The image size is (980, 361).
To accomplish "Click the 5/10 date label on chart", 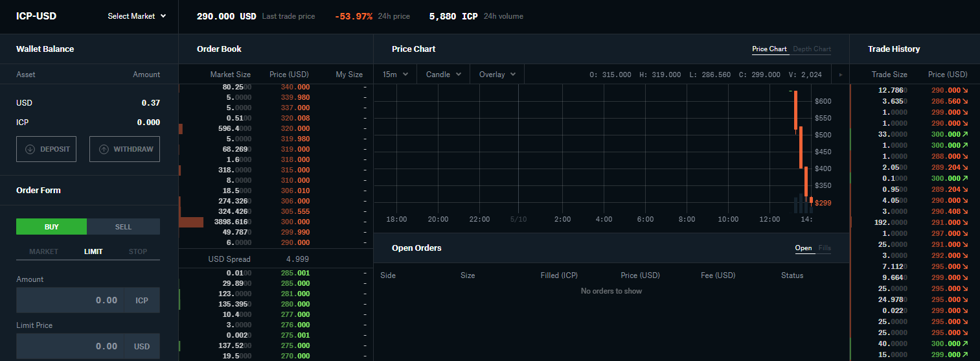I will 519,219.
